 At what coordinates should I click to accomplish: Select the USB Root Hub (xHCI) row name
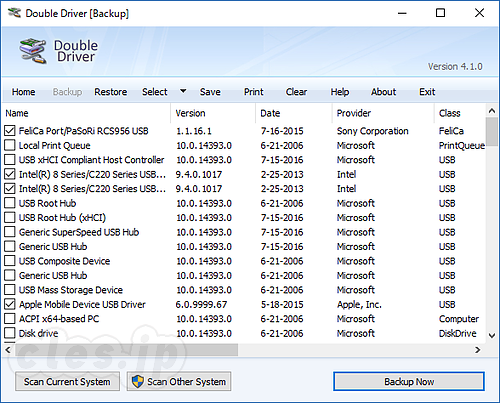[62, 217]
